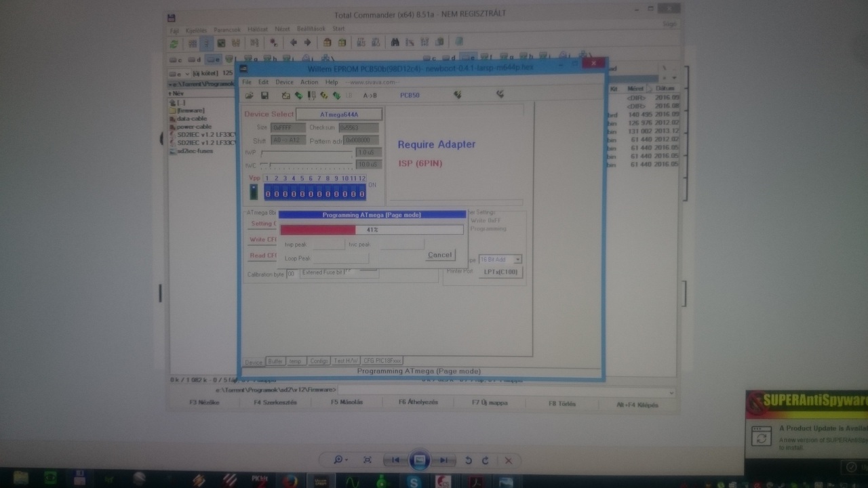
Task: Click the Open file icon in Willem toolbar
Action: tap(250, 96)
